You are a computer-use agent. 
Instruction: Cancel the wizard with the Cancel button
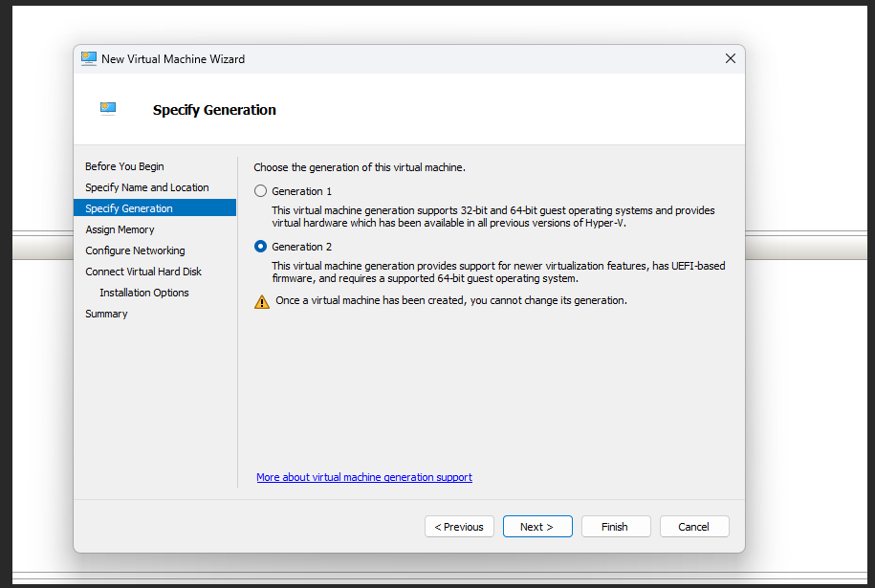[693, 527]
